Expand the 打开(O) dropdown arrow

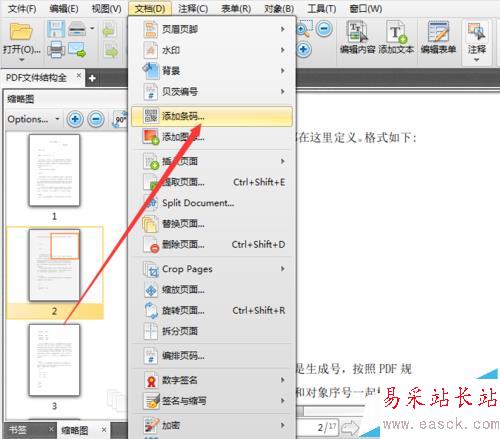click(x=22, y=60)
